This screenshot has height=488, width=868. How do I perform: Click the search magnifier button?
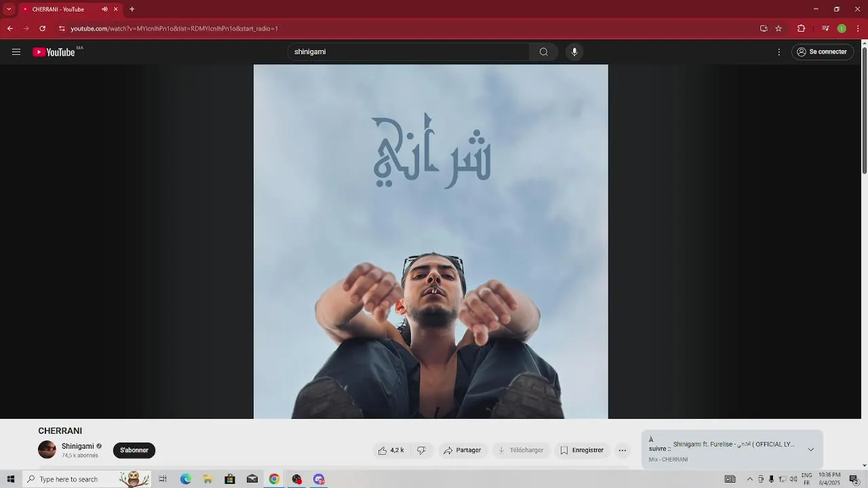pos(544,52)
